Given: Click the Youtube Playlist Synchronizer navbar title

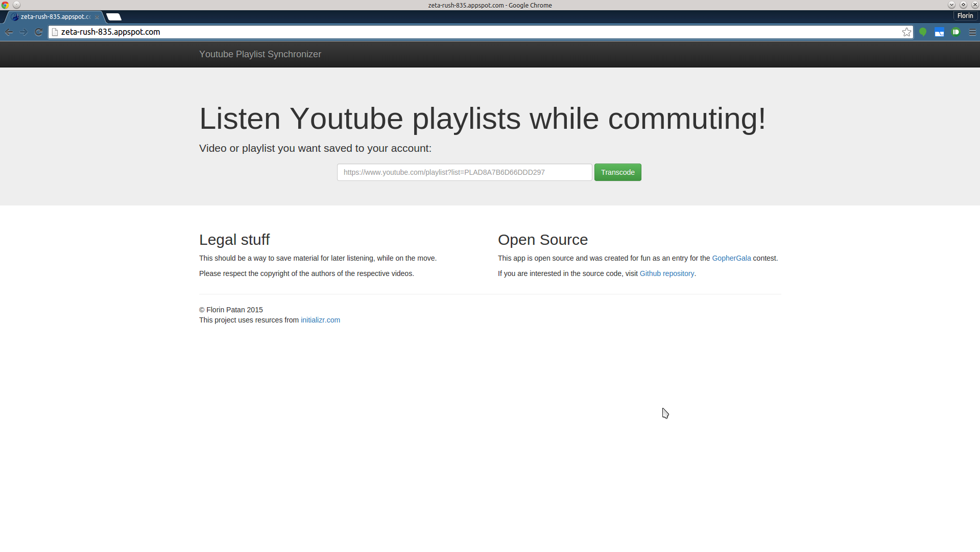Looking at the screenshot, I should [260, 54].
